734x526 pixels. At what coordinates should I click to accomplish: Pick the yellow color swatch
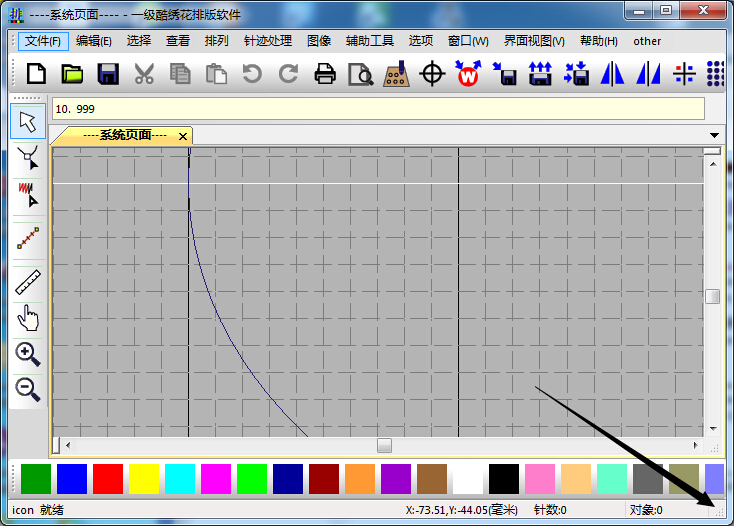[x=144, y=479]
